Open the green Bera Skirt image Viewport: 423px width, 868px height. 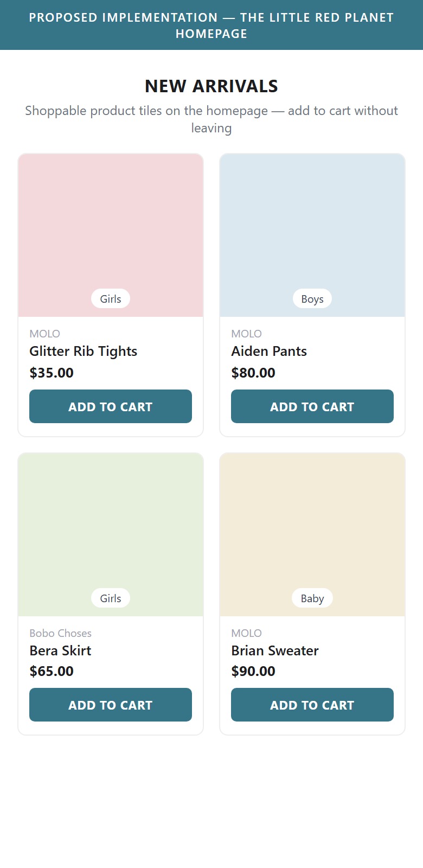tap(111, 535)
